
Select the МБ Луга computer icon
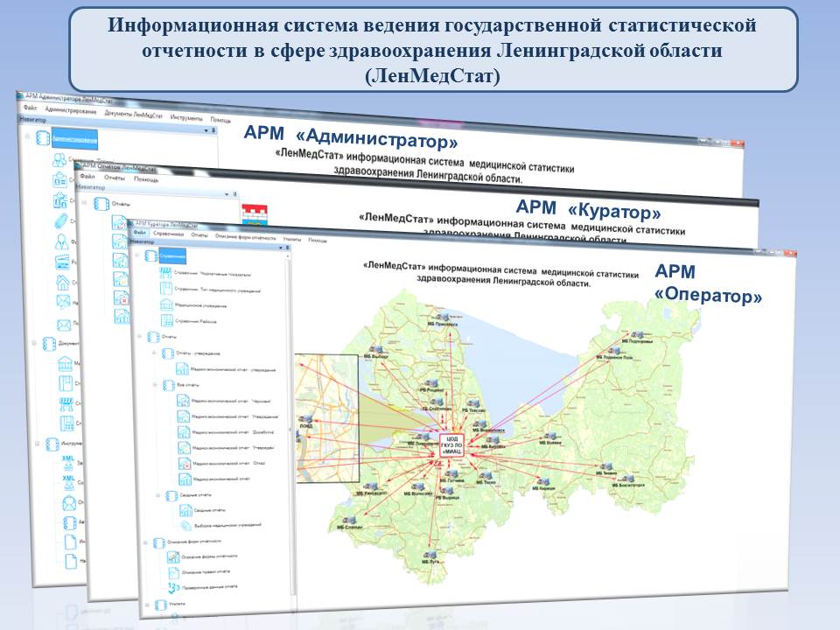point(429,556)
